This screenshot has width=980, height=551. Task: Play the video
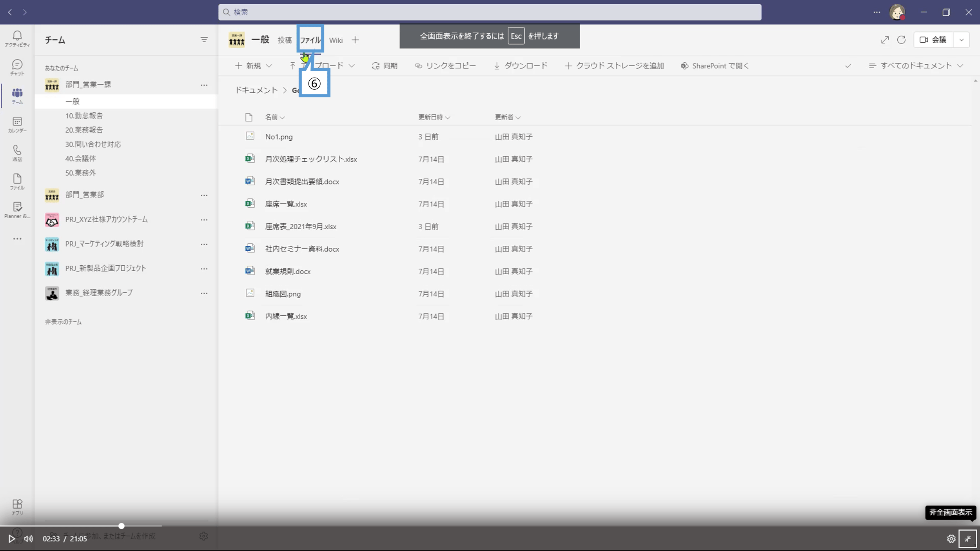[12, 539]
